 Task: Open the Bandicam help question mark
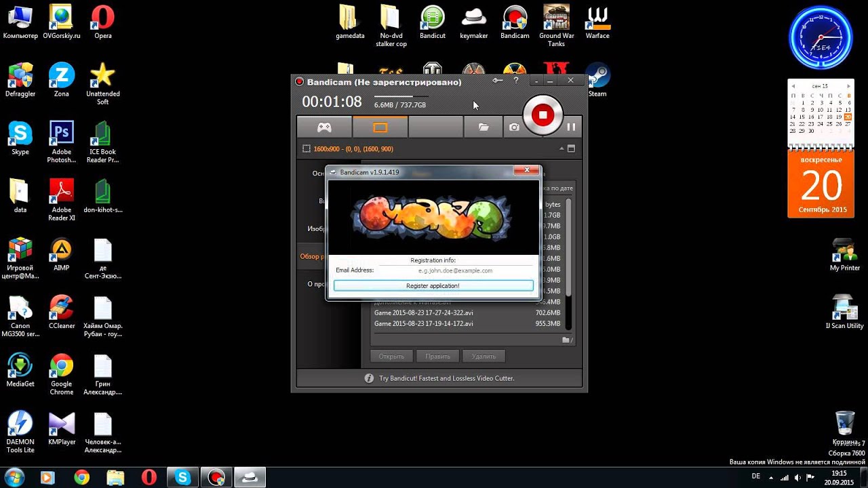click(x=516, y=81)
